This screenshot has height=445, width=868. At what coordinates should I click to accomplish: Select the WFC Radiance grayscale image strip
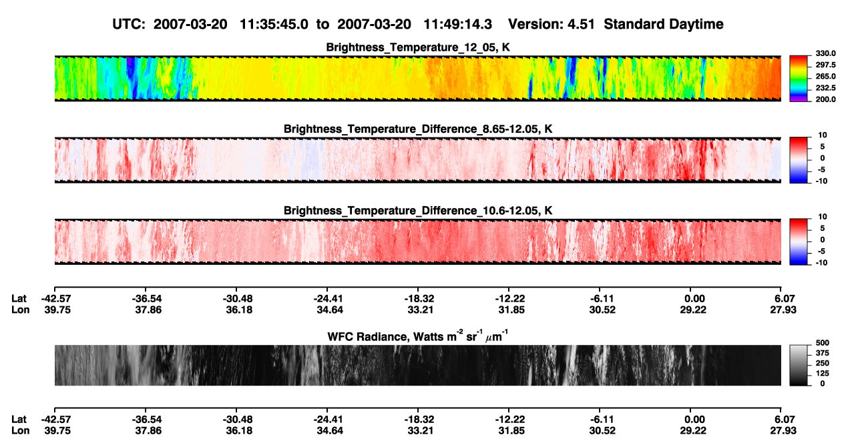tap(417, 366)
